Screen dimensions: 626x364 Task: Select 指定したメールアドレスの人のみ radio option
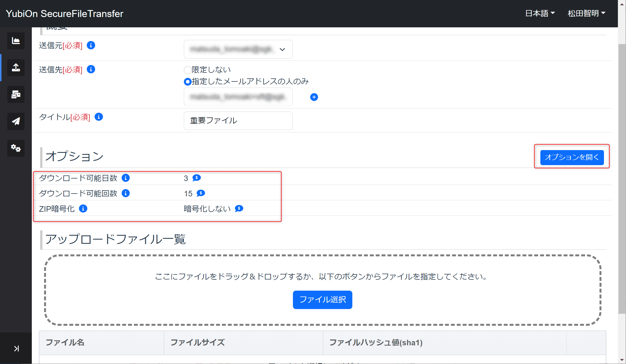point(187,81)
